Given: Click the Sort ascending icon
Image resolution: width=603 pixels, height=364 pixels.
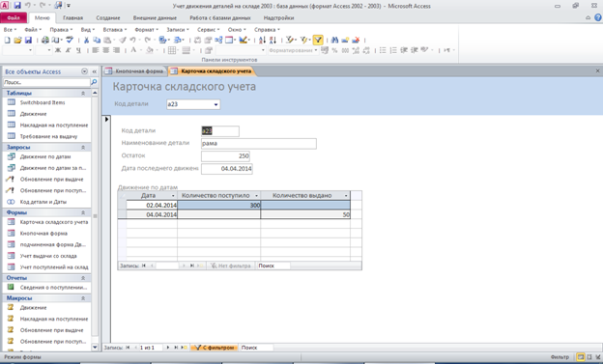Looking at the screenshot, I should pyautogui.click(x=262, y=40).
